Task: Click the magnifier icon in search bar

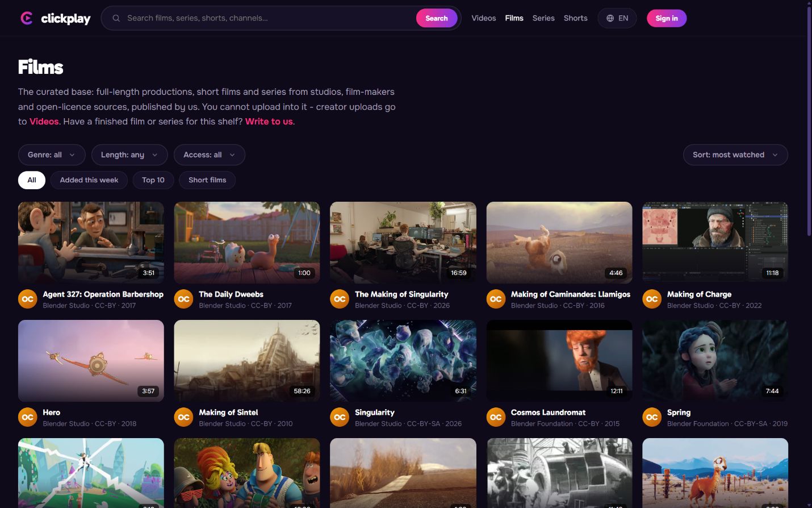Action: (116, 18)
